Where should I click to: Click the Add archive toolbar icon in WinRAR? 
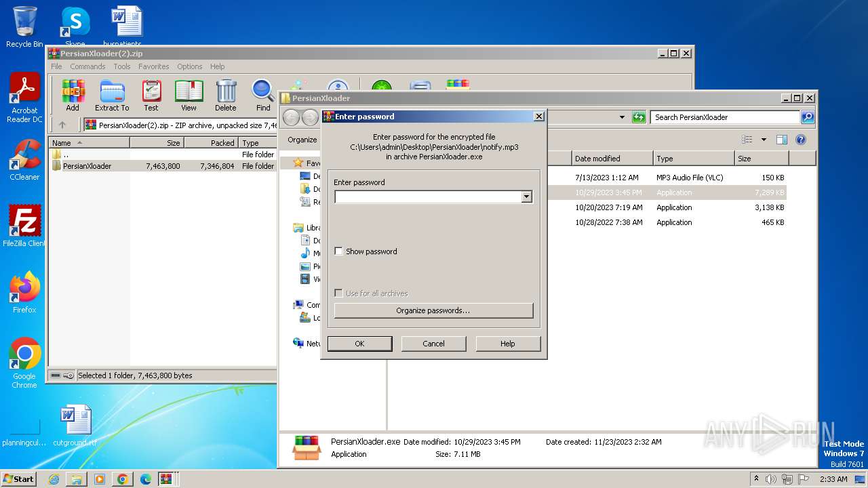pyautogui.click(x=73, y=95)
